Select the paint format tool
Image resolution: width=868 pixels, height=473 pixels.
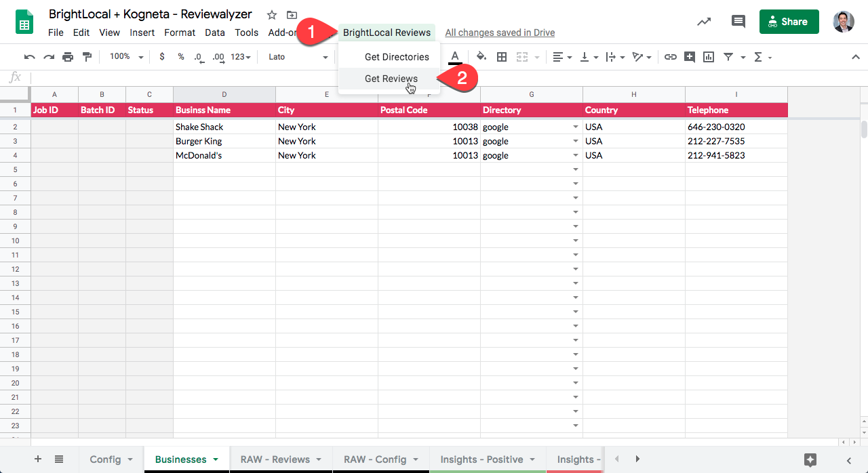pyautogui.click(x=87, y=57)
